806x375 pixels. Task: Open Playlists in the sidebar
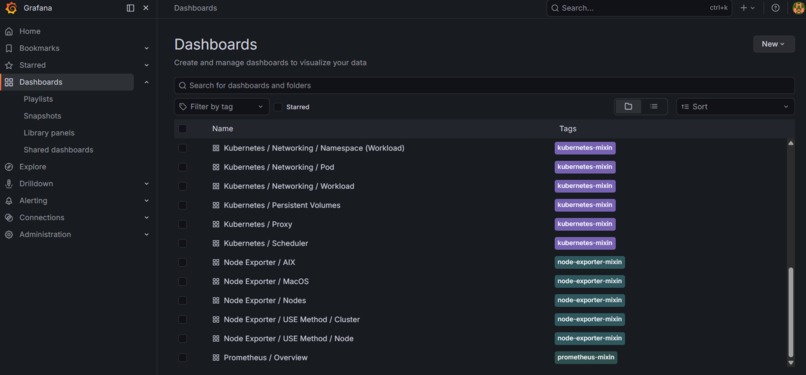(38, 99)
